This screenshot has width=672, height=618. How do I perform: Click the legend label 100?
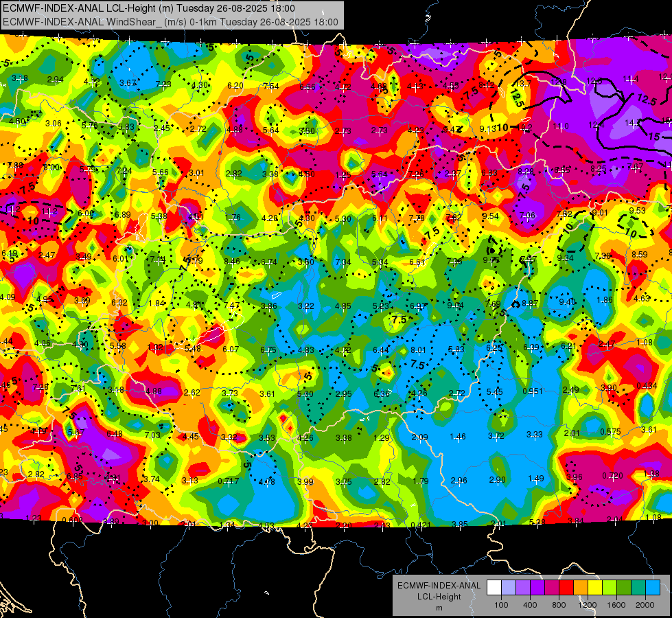pos(501,605)
